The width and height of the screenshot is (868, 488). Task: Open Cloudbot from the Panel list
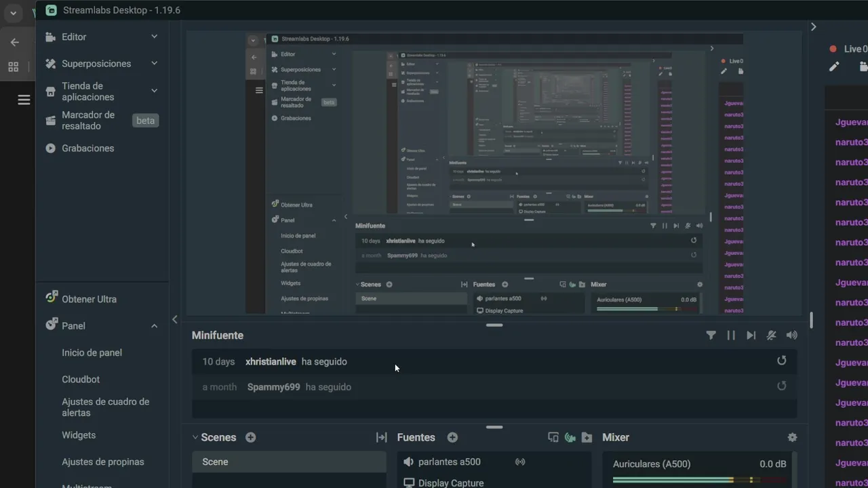81,380
